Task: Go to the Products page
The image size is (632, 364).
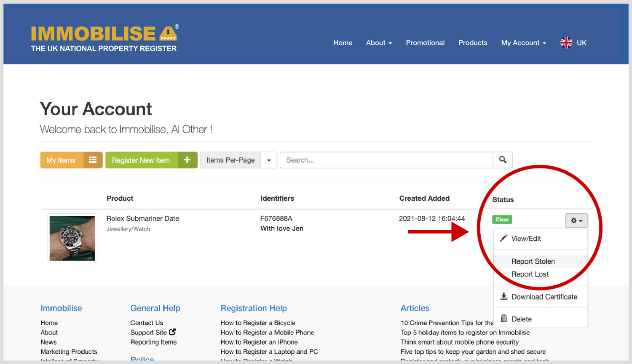Action: pos(473,43)
